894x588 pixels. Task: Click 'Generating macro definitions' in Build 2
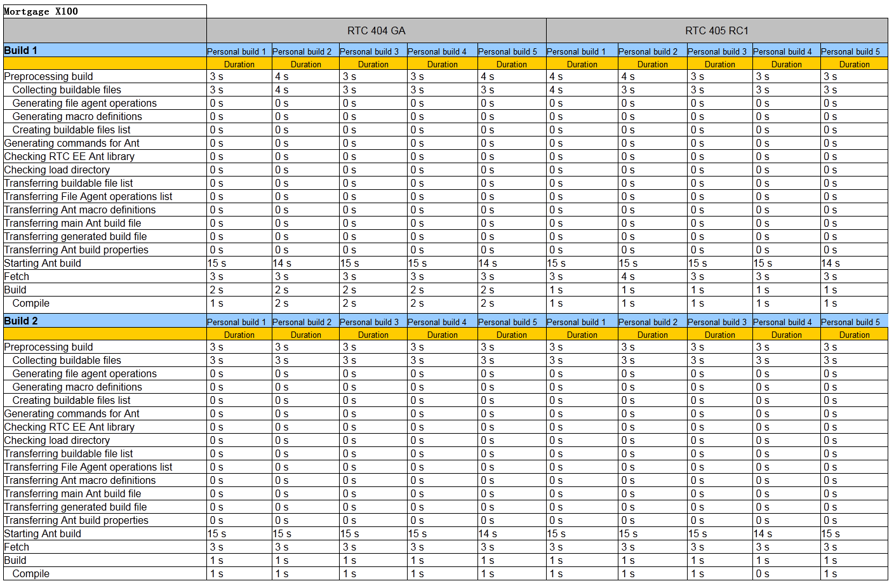(77, 387)
